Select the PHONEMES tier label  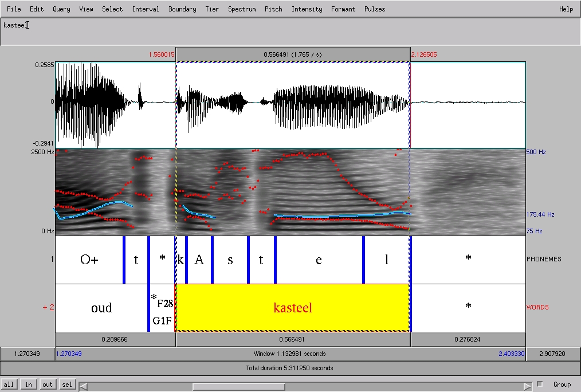pyautogui.click(x=544, y=259)
